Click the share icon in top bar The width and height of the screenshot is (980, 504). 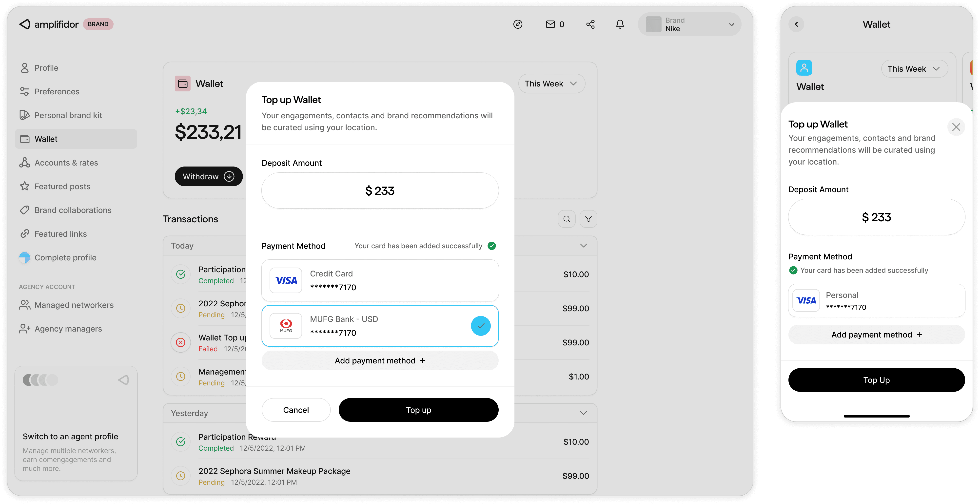590,24
